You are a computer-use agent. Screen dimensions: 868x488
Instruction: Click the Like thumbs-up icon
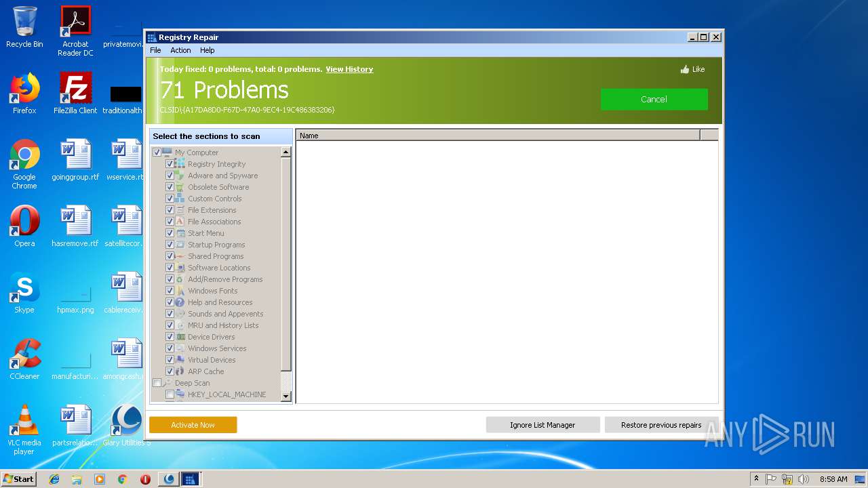685,69
